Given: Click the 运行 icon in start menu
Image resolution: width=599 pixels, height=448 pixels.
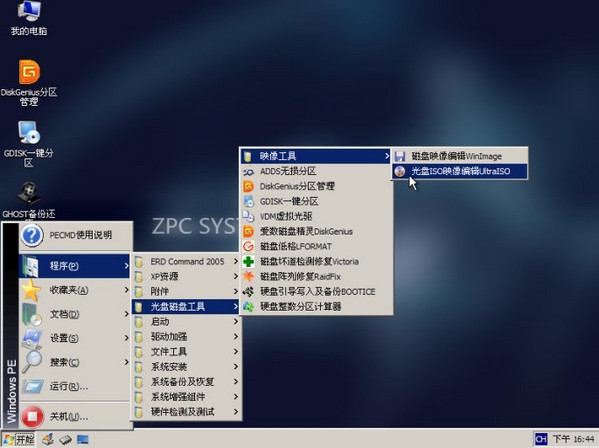Looking at the screenshot, I should pos(32,386).
